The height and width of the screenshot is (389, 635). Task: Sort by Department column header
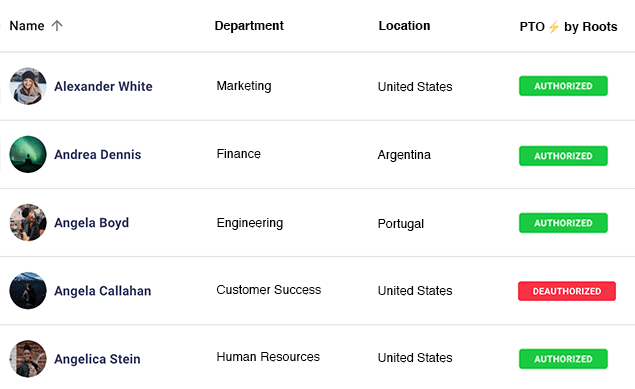coord(249,26)
